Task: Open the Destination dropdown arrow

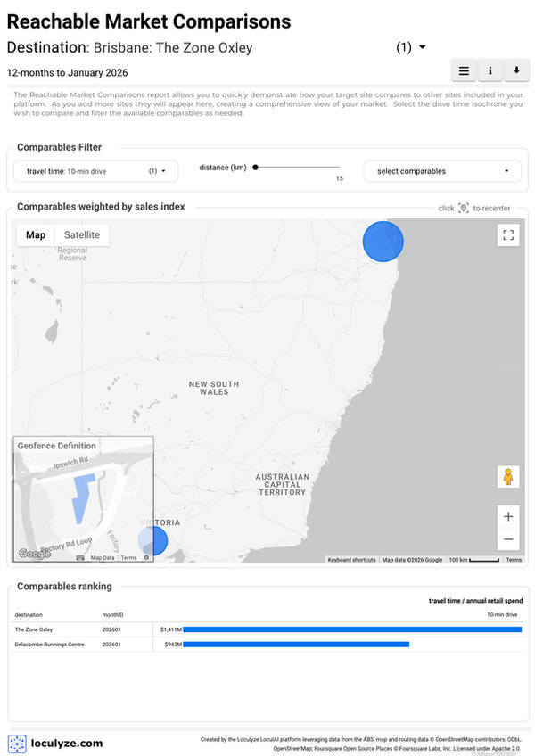Action: tap(422, 47)
